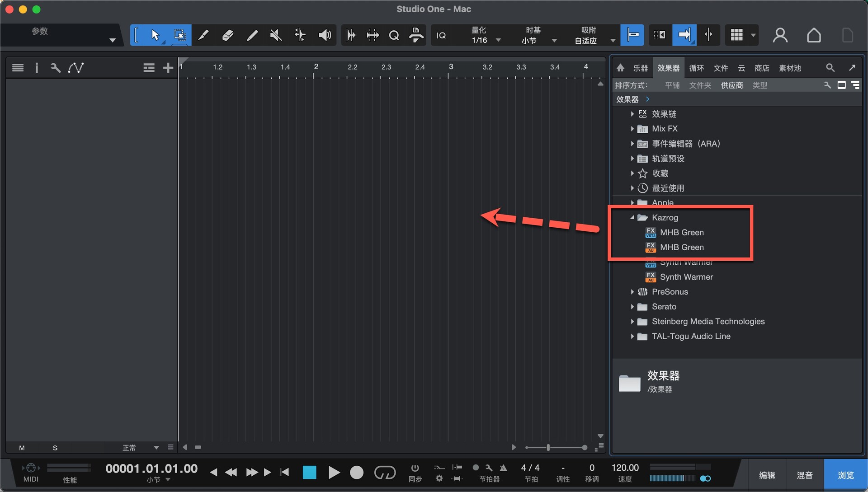Select the Eraser tool

tap(227, 35)
